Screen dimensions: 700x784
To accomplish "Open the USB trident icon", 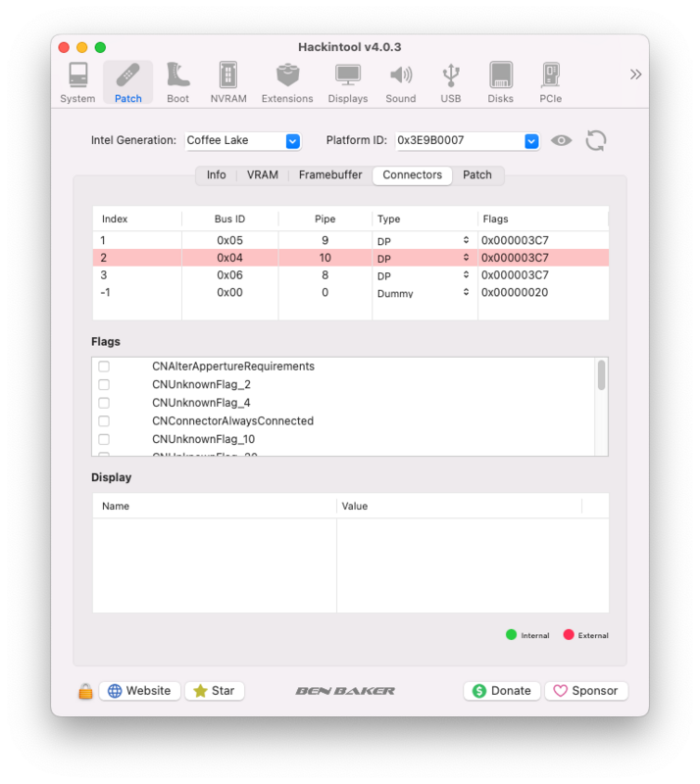I will [x=451, y=82].
